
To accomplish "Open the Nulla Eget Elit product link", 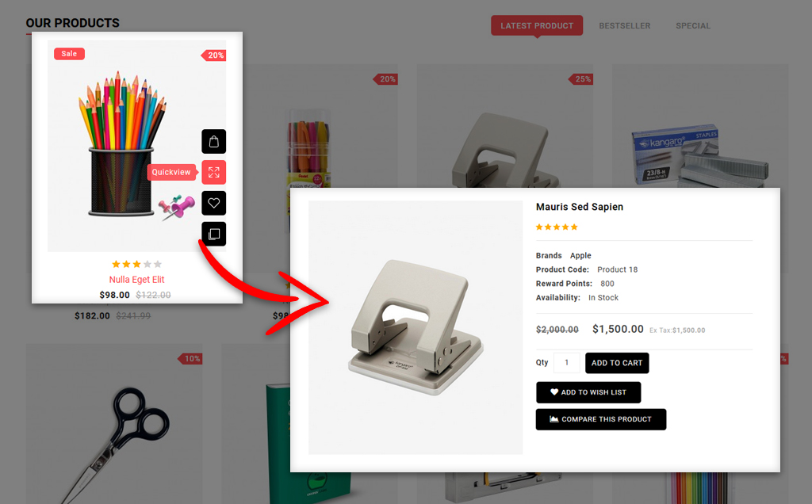I will [136, 280].
